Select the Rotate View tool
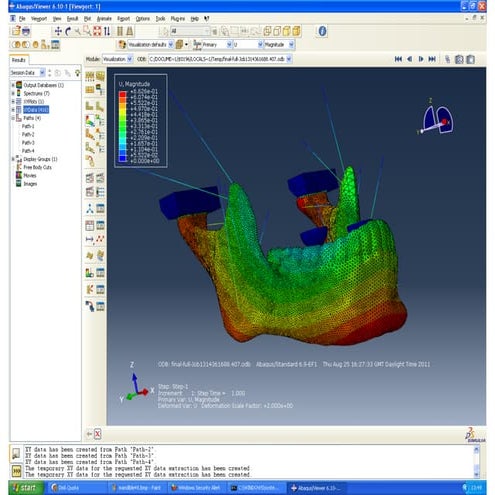Image resolution: width=495 pixels, height=495 pixels. click(x=68, y=31)
